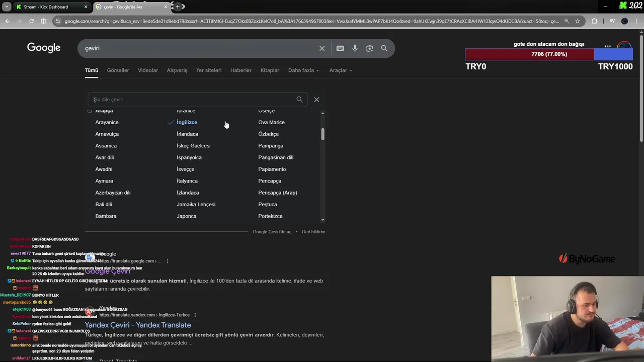
Task: Switch to the Stream - Kick Dashboard tab
Action: [46, 7]
